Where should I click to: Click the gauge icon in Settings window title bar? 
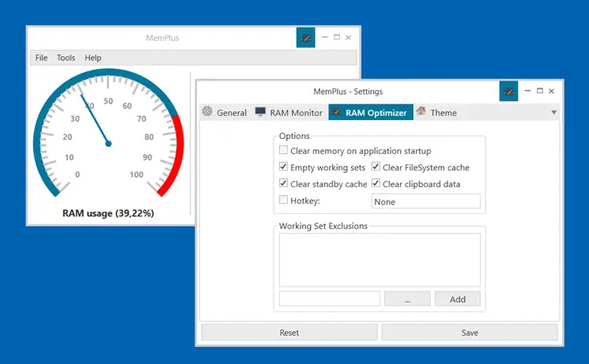508,91
